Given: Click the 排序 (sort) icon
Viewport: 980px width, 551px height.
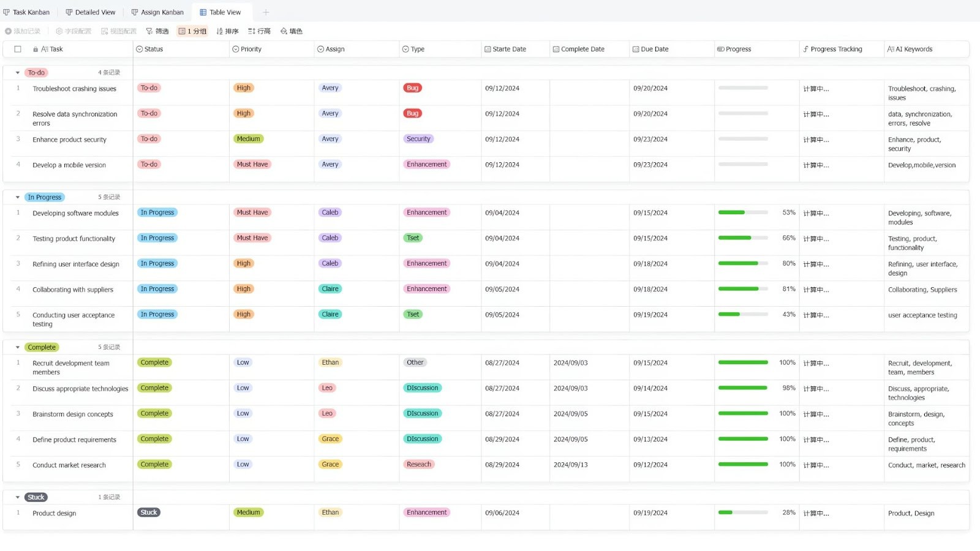Looking at the screenshot, I should (x=227, y=31).
